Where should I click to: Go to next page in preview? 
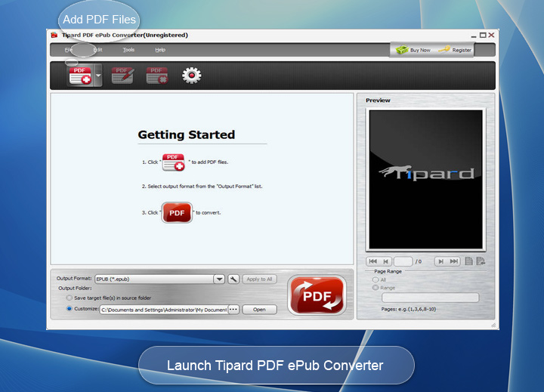coord(440,261)
